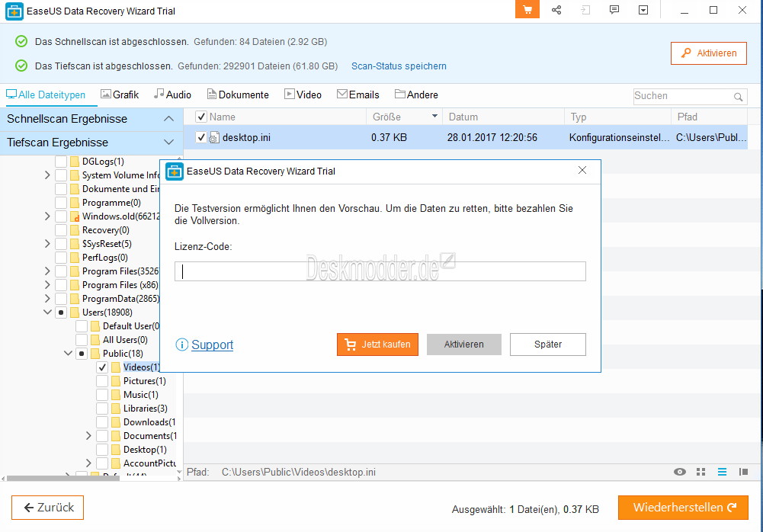
Task: Switch to detail pane view icon
Action: [743, 472]
